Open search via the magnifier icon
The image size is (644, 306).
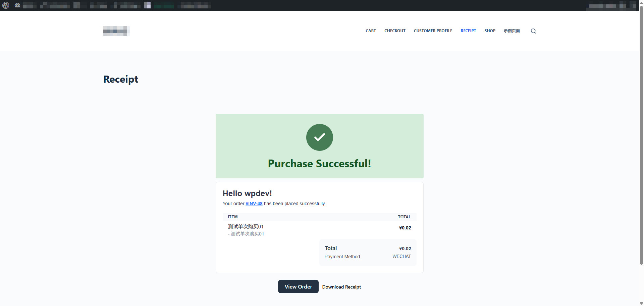tap(533, 31)
